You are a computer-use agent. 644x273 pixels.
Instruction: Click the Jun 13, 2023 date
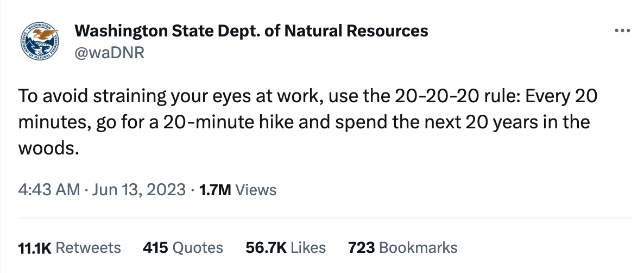click(x=139, y=190)
